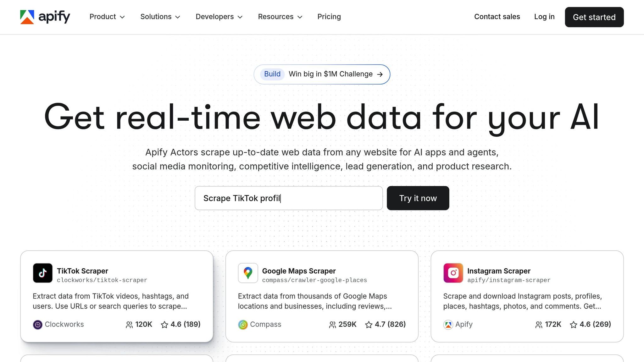This screenshot has height=362, width=644.
Task: Click the star icon on Instagram Scraper card
Action: pyautogui.click(x=574, y=325)
